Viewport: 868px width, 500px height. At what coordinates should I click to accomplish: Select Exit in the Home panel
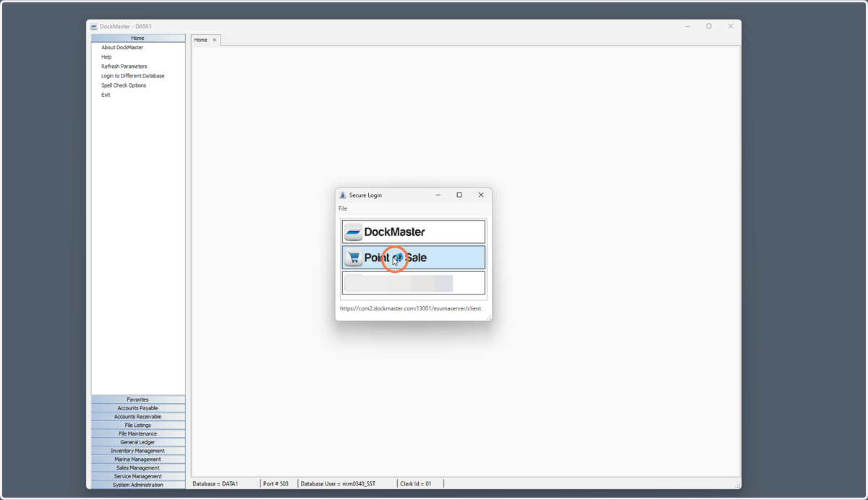[x=106, y=95]
